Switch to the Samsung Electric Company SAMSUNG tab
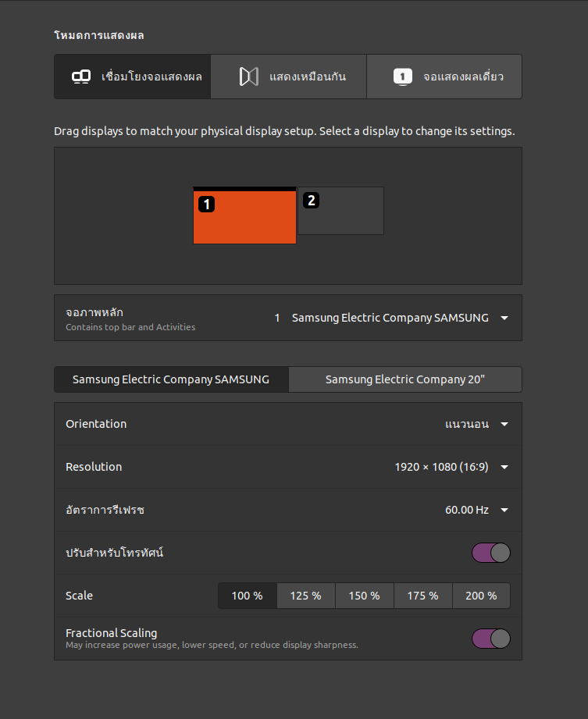The image size is (588, 719). coord(171,379)
